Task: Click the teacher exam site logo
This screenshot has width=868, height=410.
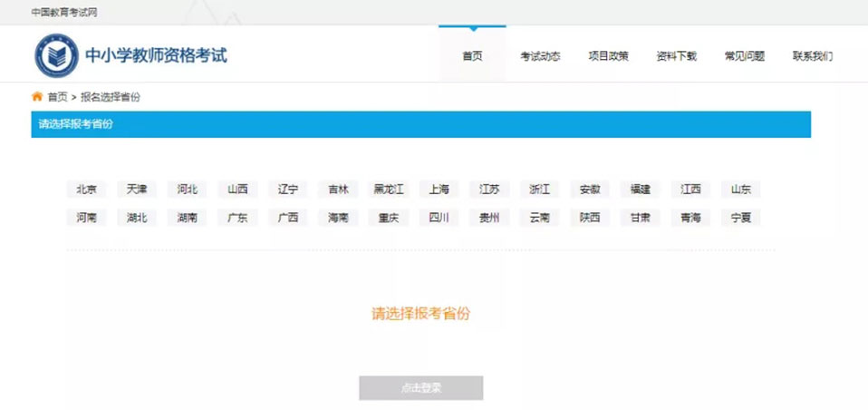Action: coord(57,55)
